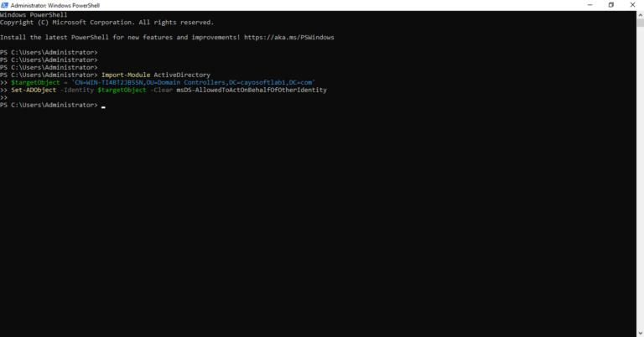Click the Microsoft Corporation copyright line
The height and width of the screenshot is (337, 644).
pos(106,23)
